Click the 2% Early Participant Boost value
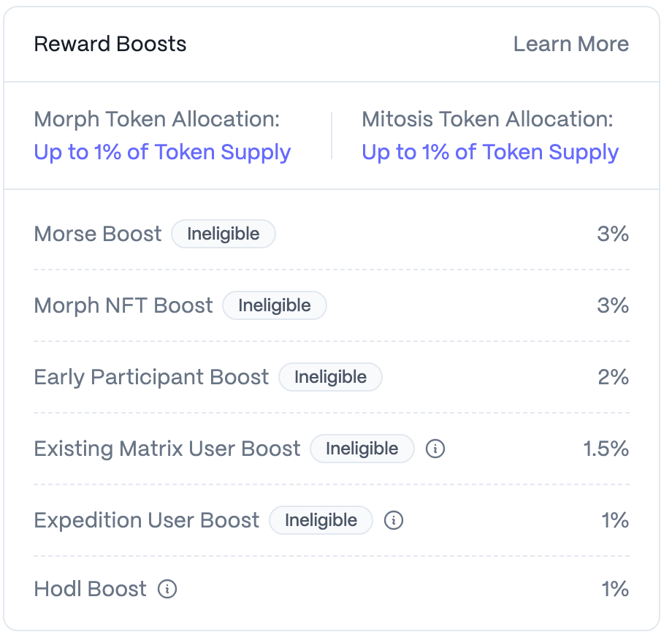 pyautogui.click(x=614, y=377)
